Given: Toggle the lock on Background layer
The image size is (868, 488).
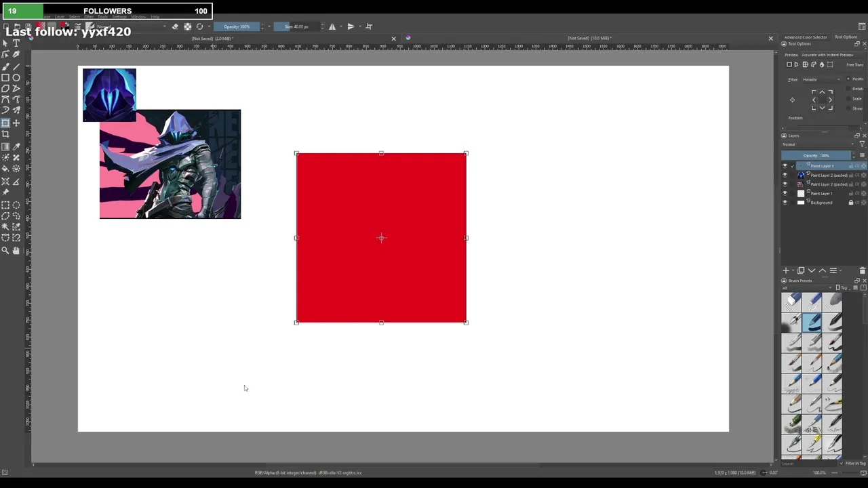Looking at the screenshot, I should point(851,203).
